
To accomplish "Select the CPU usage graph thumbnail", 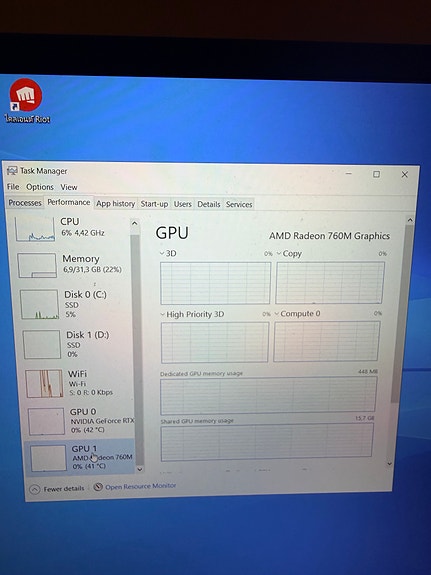I will [x=35, y=229].
